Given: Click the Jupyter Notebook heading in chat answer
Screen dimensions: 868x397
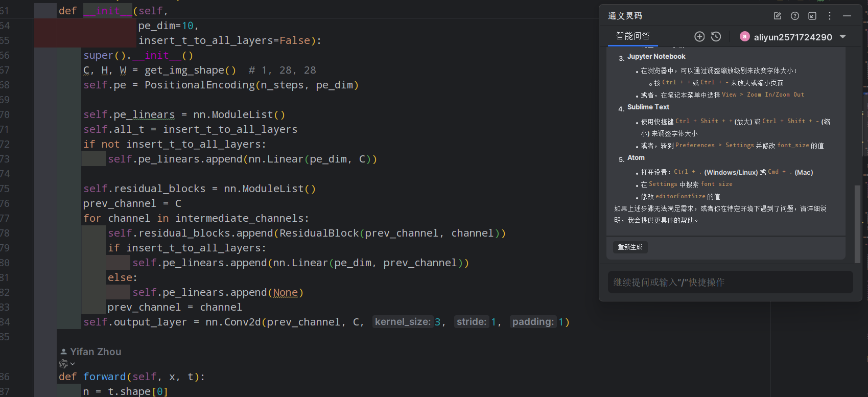Looking at the screenshot, I should 656,56.
